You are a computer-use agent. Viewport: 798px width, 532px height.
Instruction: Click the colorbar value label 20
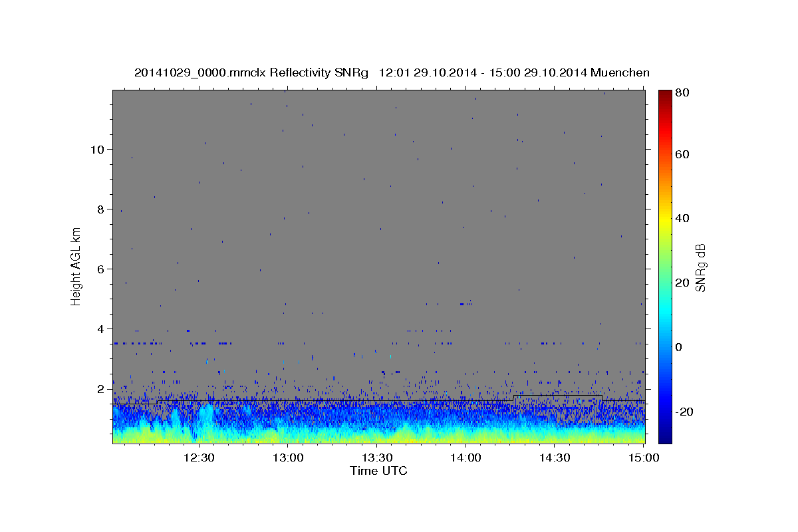(683, 283)
